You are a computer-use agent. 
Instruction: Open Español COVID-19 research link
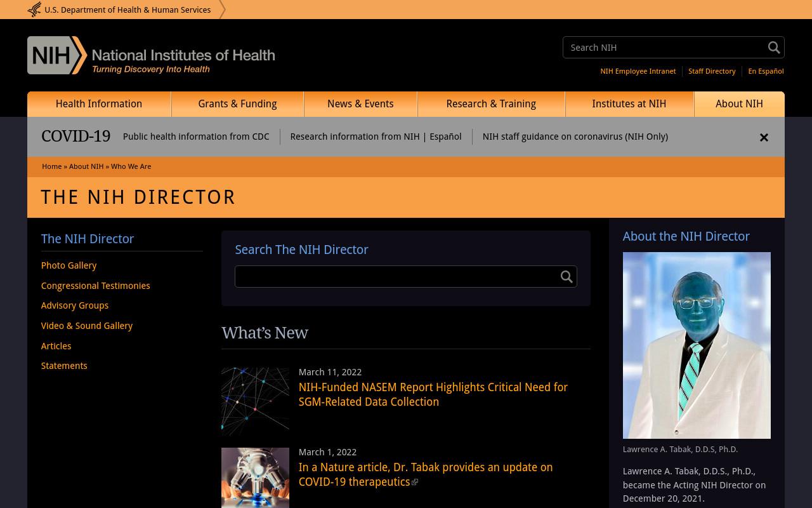coord(445,137)
